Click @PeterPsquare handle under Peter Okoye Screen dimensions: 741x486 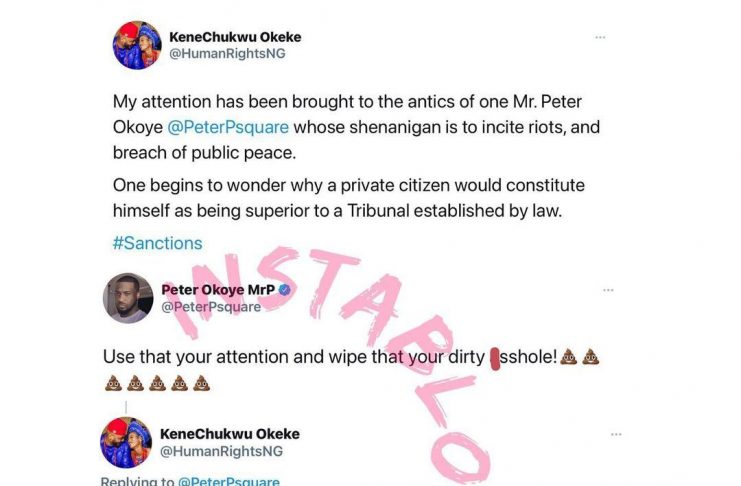(x=211, y=306)
